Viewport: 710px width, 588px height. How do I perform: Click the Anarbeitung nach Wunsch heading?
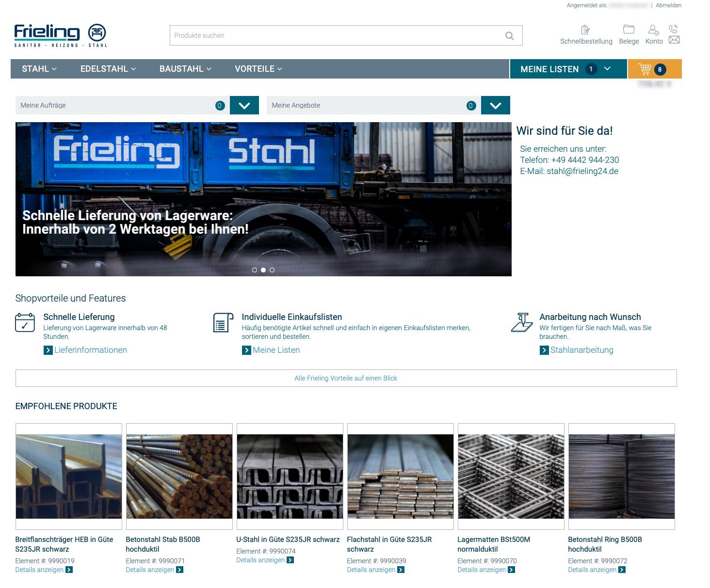[x=590, y=317]
